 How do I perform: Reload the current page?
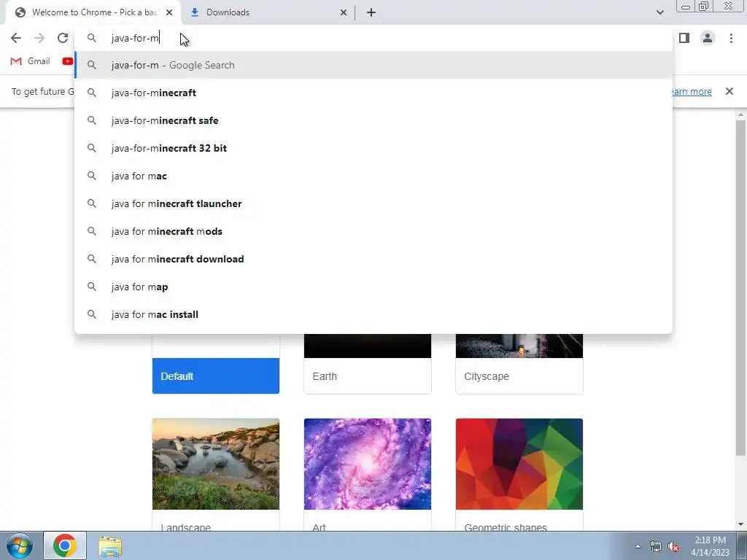[x=63, y=38]
